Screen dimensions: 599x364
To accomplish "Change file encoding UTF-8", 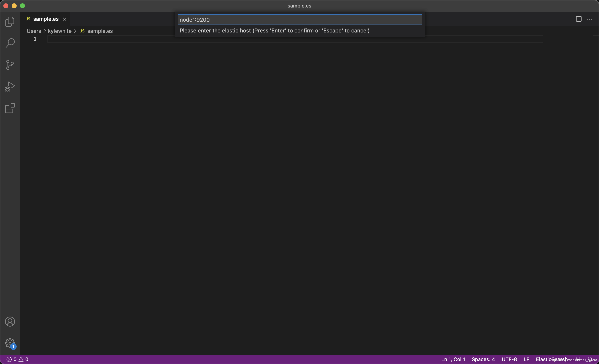I will pos(509,359).
